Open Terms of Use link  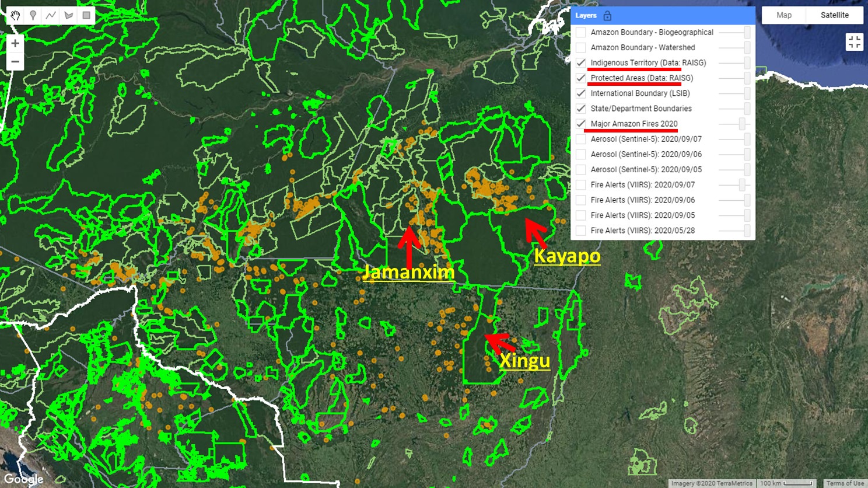(845, 483)
